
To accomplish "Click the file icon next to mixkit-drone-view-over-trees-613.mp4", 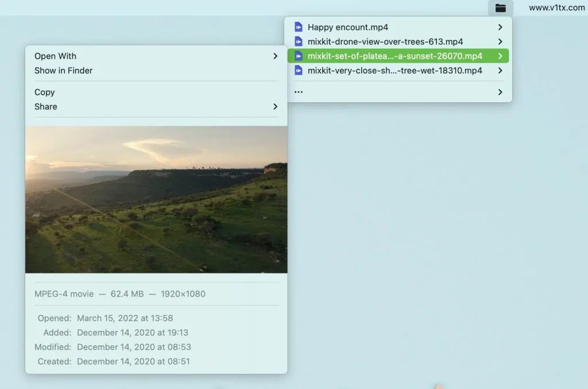I will pyautogui.click(x=299, y=41).
